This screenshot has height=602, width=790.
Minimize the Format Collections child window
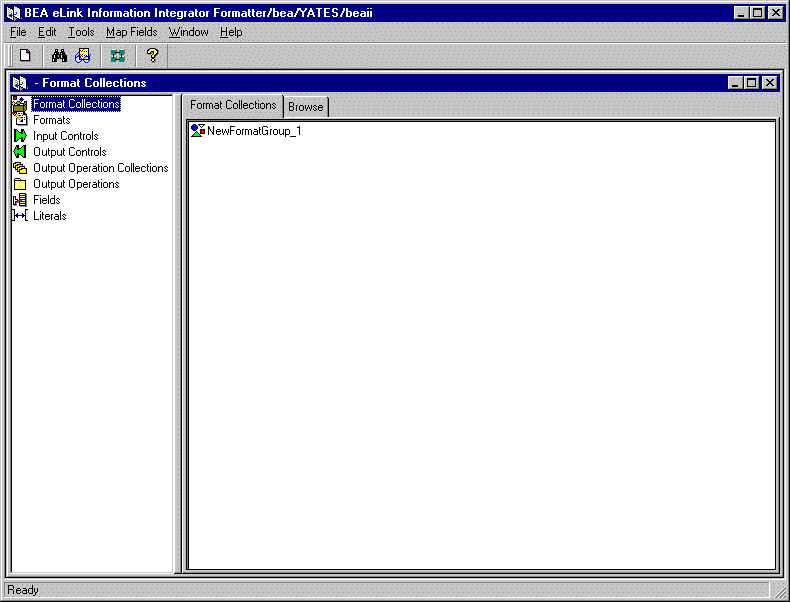[736, 83]
